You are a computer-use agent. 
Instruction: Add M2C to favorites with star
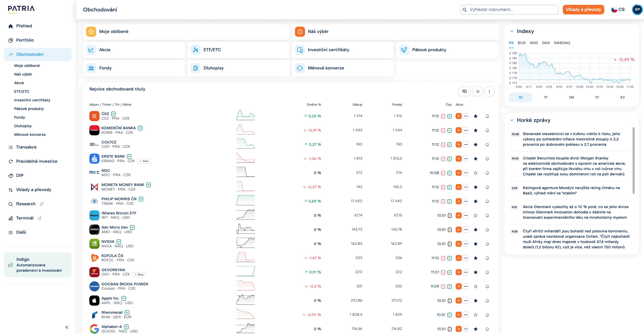click(476, 173)
